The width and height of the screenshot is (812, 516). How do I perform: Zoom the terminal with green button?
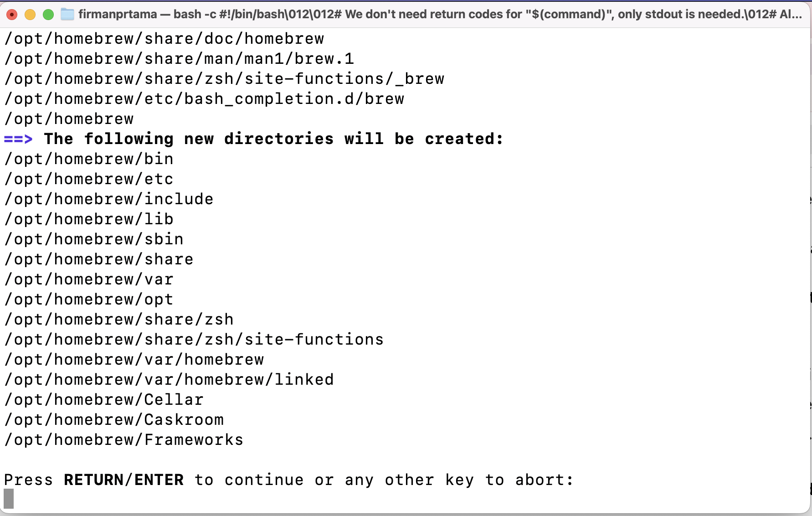[x=48, y=15]
